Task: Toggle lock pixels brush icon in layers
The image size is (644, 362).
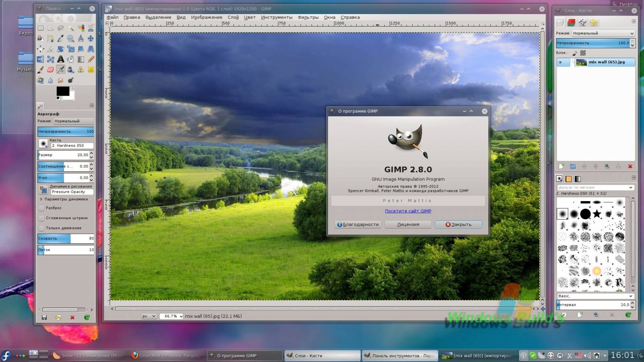Action: point(575,53)
